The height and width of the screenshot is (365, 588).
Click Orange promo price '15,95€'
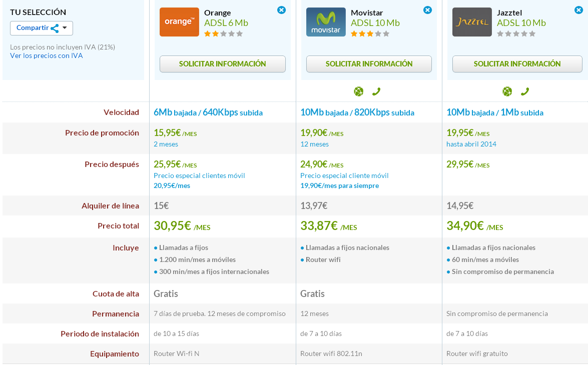click(167, 133)
